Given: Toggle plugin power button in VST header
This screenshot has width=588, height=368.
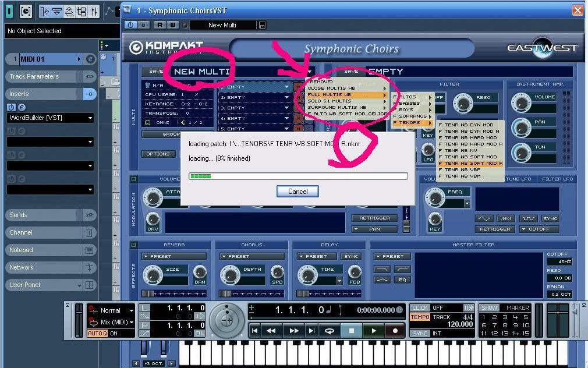Looking at the screenshot, I should click(x=130, y=25).
